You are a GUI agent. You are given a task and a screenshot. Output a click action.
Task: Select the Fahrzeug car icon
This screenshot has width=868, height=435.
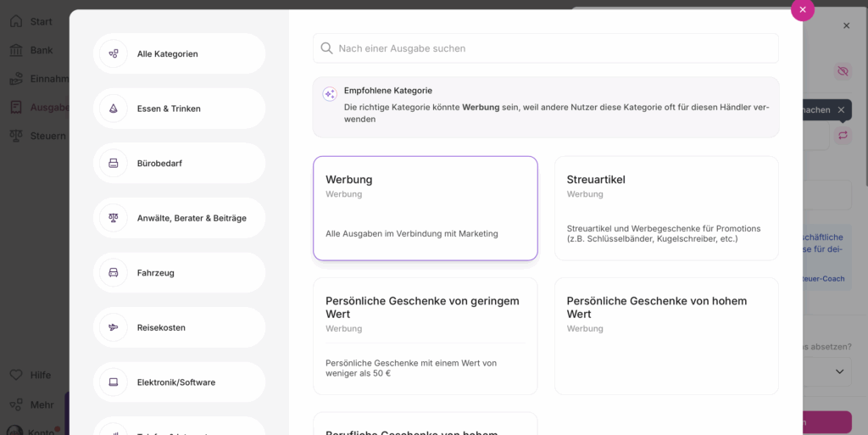(114, 272)
